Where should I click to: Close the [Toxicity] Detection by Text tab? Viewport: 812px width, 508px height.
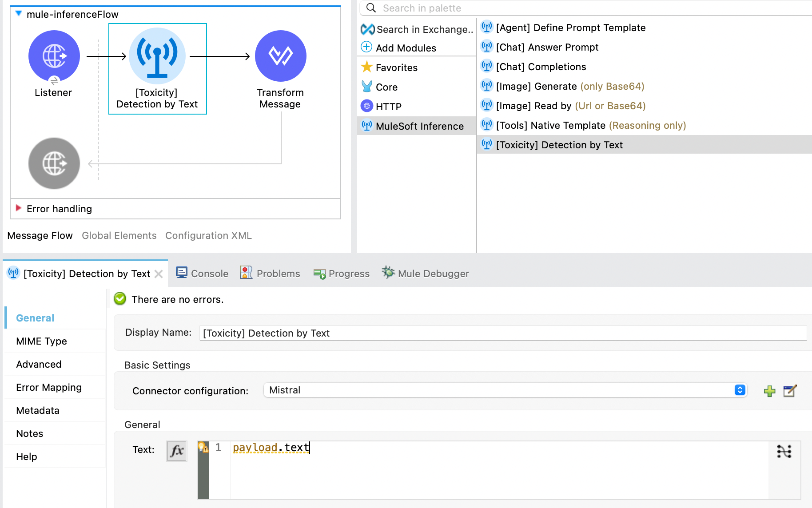159,274
